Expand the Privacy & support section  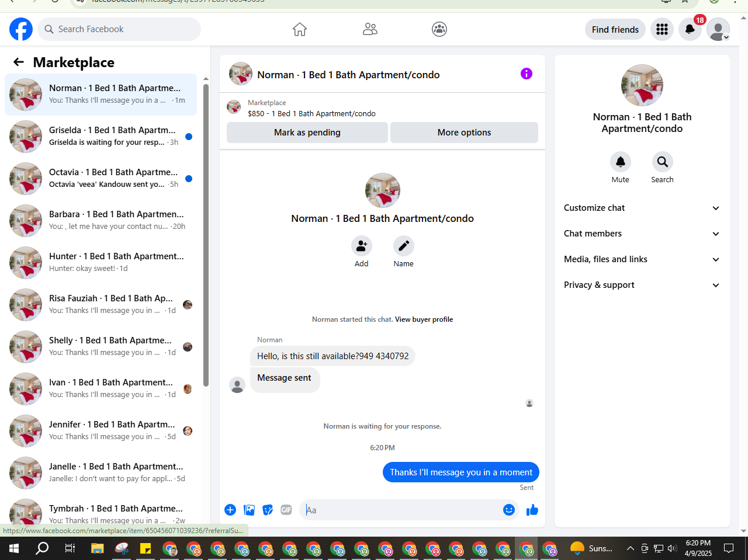point(642,285)
